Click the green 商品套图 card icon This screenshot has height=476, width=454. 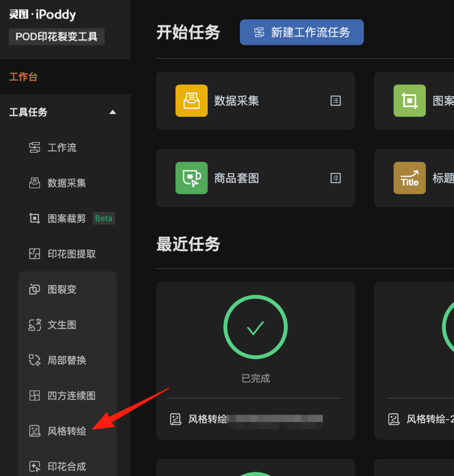coord(192,178)
